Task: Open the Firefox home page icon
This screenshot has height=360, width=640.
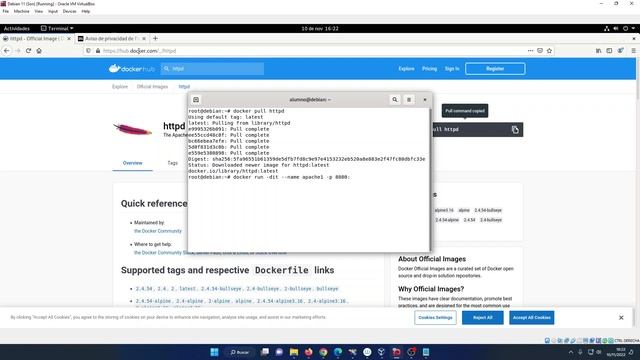Action: point(39,51)
